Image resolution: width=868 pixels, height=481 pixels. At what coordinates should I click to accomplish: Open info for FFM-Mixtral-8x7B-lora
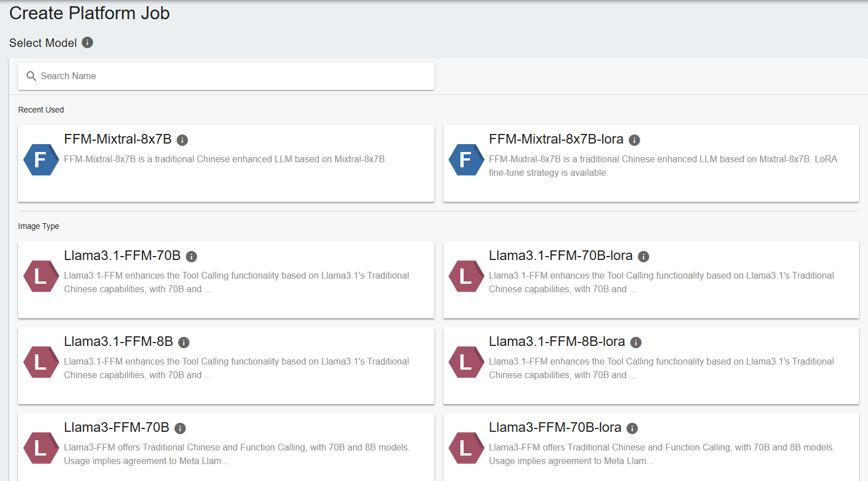click(634, 140)
